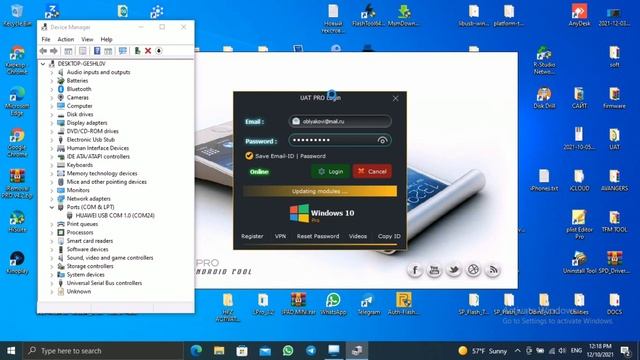This screenshot has height=360, width=640.
Task: Open the UAT desktop icon
Action: 614,139
